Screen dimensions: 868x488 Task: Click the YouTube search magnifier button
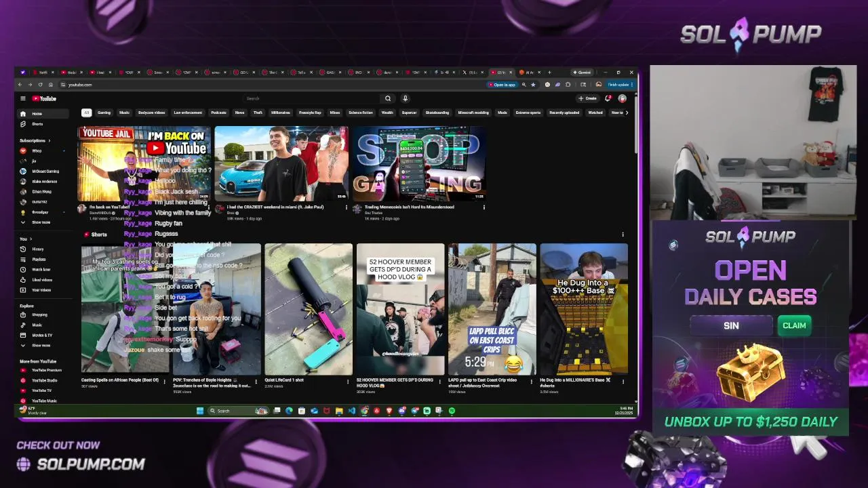[388, 98]
